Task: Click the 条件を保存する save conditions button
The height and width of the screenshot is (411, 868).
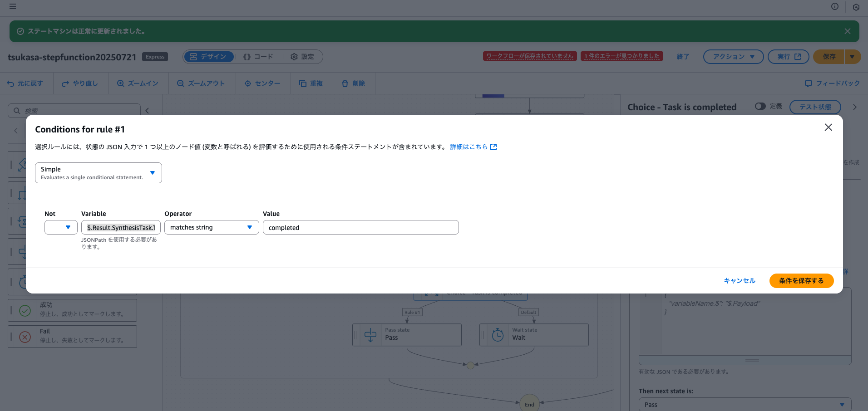Action: (801, 281)
